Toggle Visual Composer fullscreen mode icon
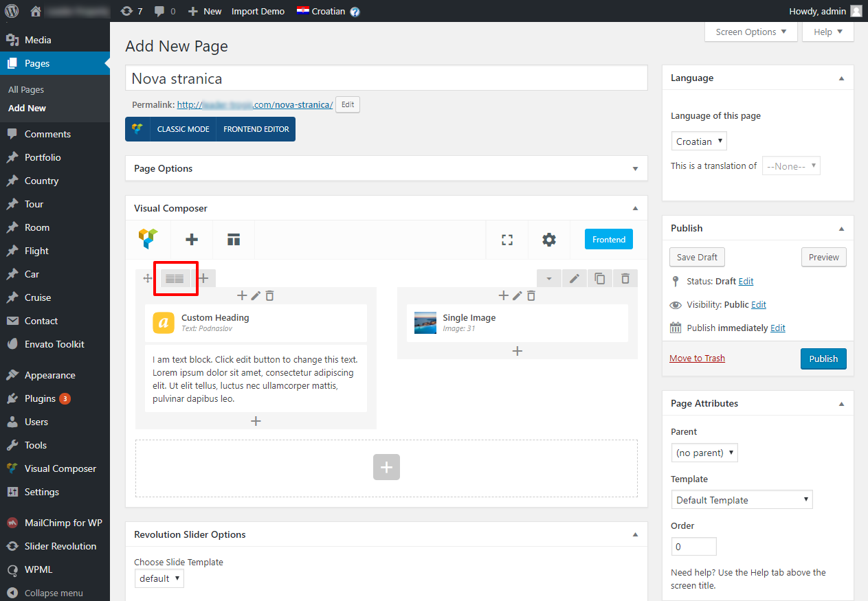868x601 pixels. (x=507, y=240)
